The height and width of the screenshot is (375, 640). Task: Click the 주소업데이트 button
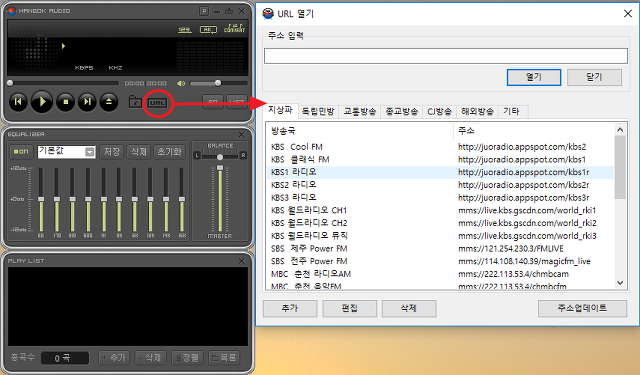582,308
